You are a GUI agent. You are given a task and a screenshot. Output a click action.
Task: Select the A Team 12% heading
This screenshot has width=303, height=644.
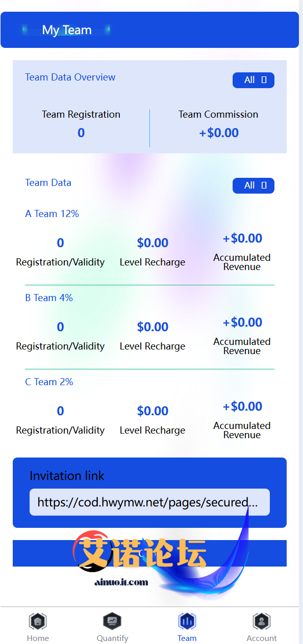52,214
